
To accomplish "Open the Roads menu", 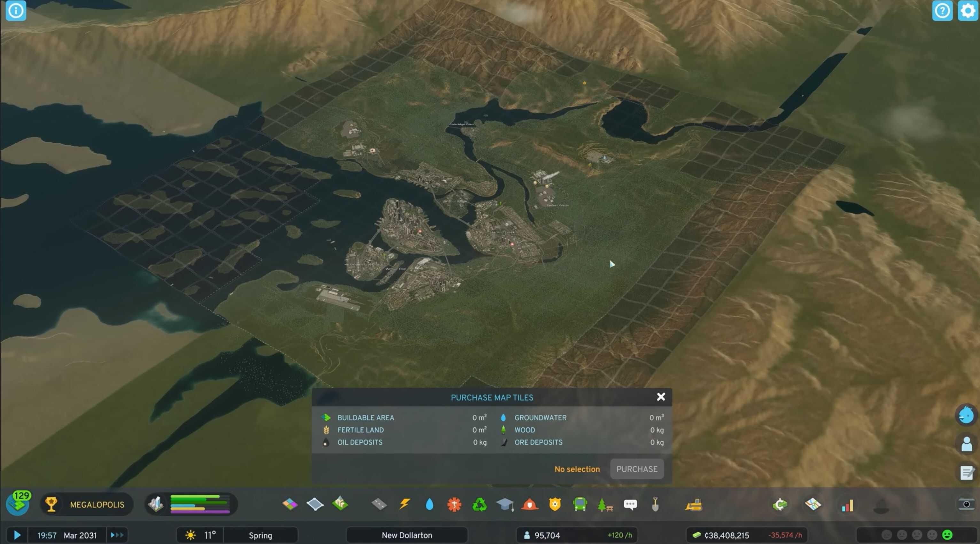I will tap(379, 504).
